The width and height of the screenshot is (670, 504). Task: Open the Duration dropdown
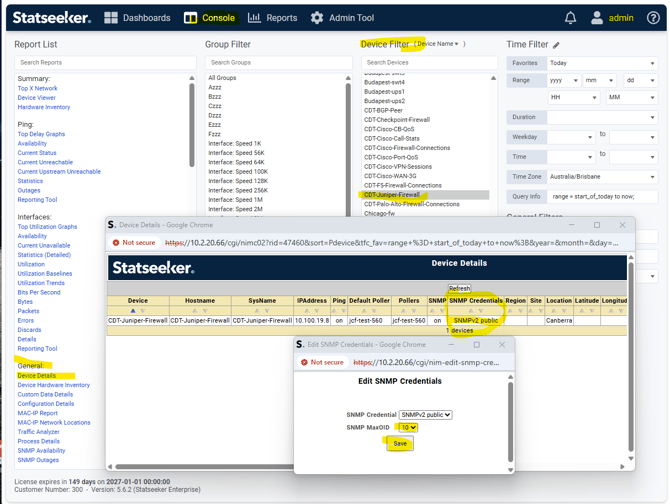click(602, 117)
